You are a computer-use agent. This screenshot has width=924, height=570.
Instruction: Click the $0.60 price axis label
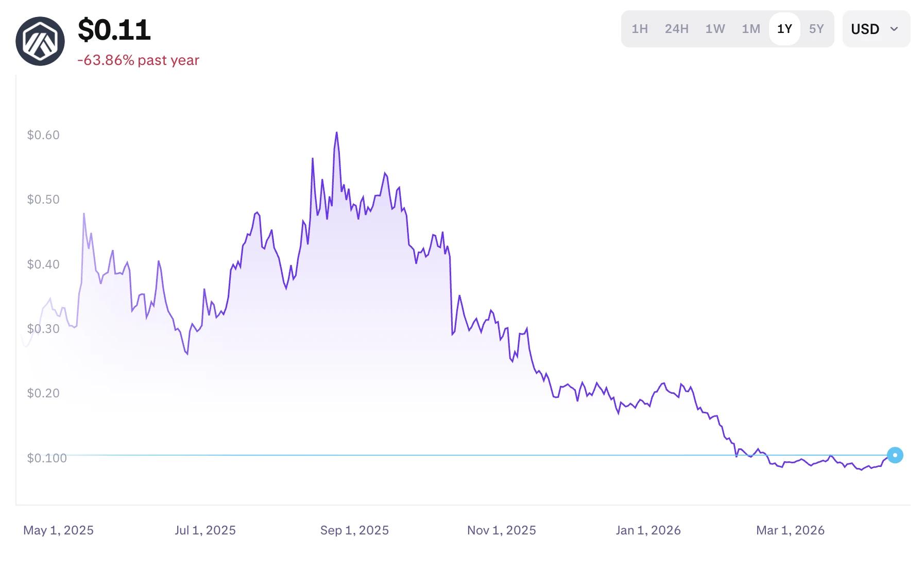coord(43,135)
